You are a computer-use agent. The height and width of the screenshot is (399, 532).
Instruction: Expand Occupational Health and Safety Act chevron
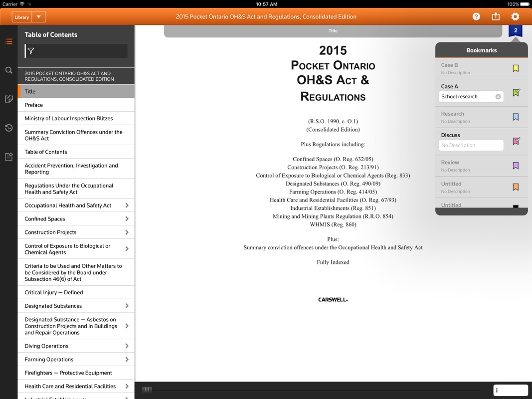point(127,205)
